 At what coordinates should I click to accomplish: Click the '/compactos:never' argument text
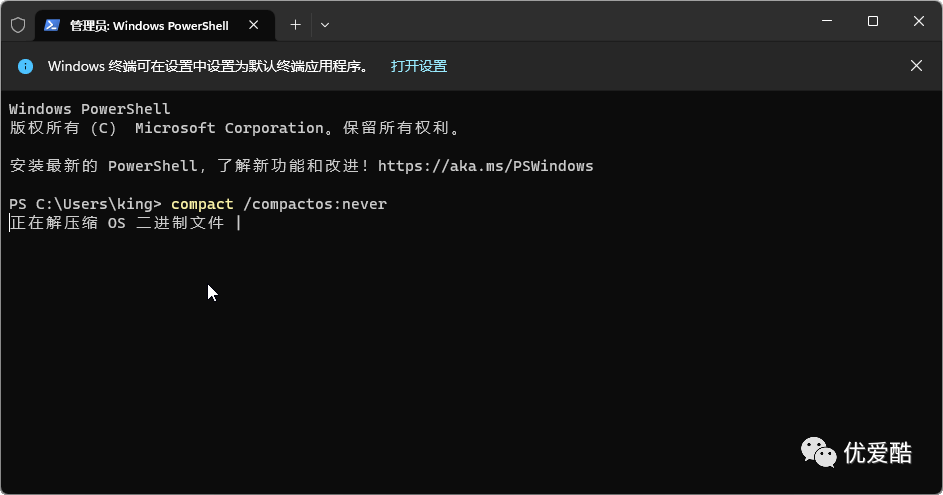coord(315,204)
